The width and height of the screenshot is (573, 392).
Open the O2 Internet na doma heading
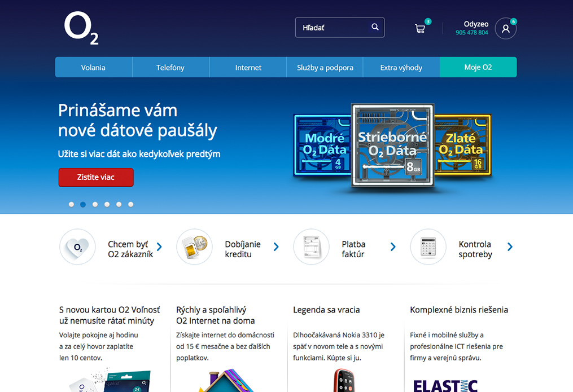click(x=215, y=315)
